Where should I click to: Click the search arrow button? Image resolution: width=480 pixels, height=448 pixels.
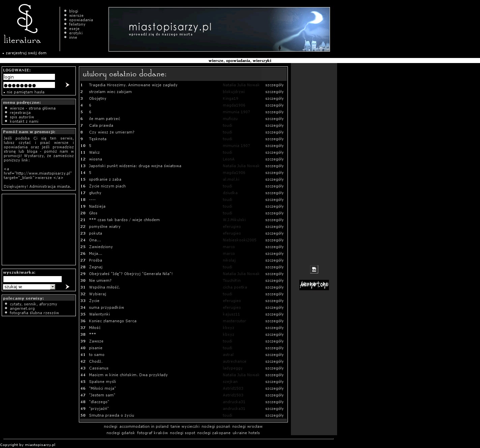coord(67,287)
